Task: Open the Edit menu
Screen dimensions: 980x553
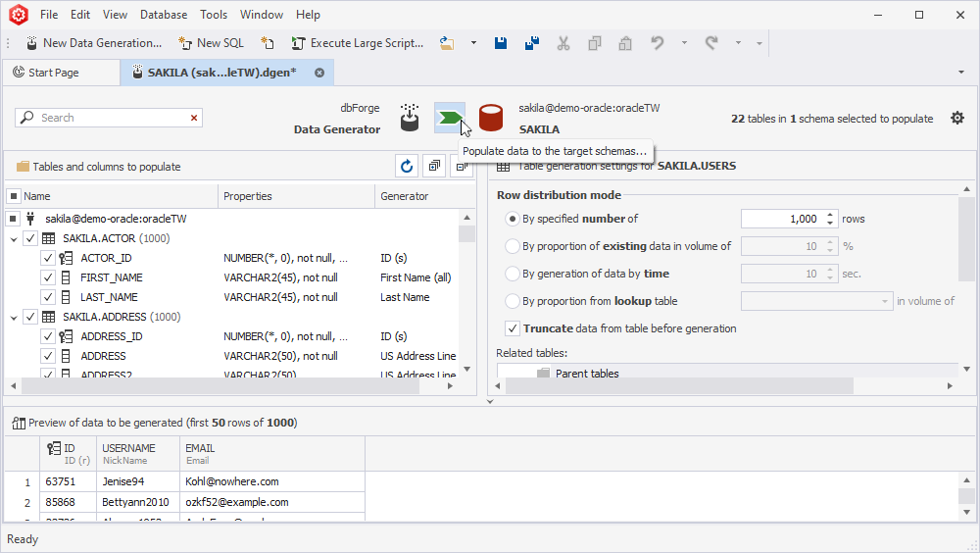Action: pos(80,15)
